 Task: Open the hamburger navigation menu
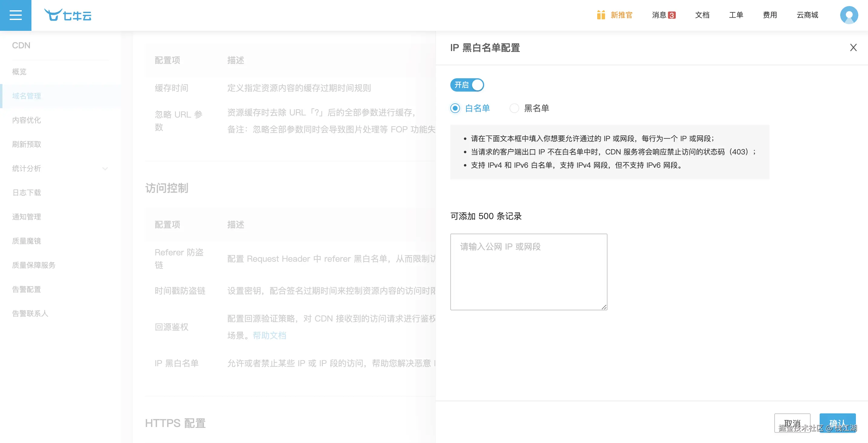pos(15,15)
